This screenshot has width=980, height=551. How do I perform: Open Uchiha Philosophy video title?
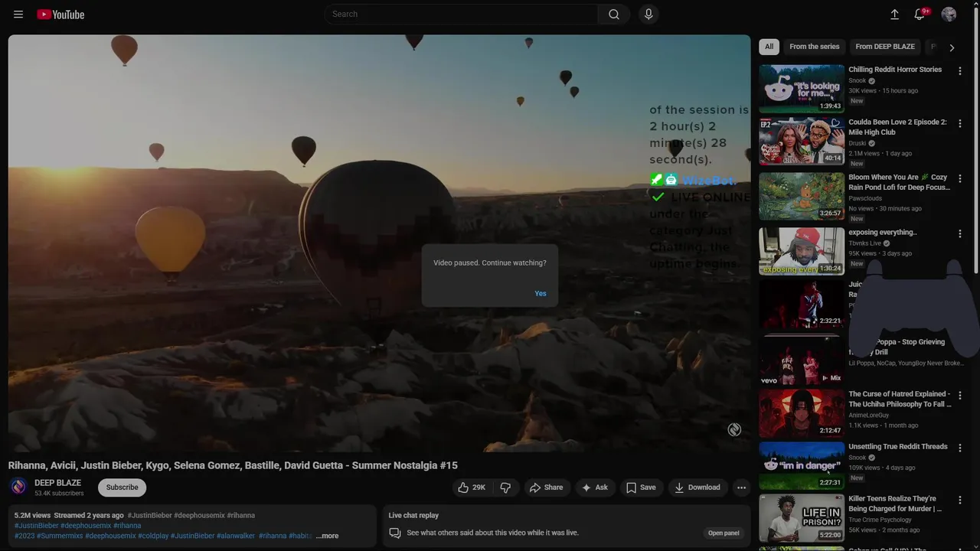[x=900, y=399]
